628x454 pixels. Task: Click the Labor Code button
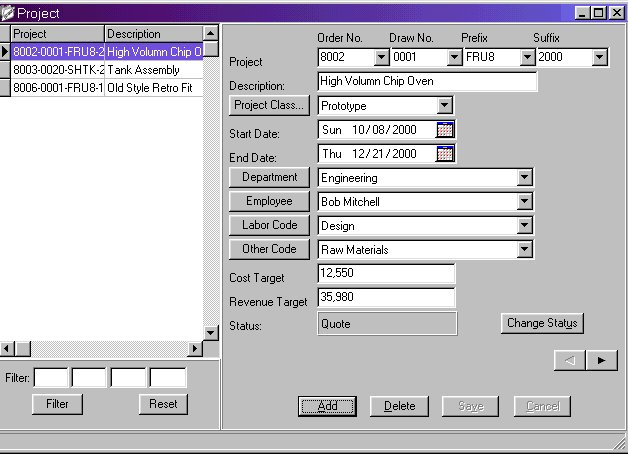tap(269, 225)
